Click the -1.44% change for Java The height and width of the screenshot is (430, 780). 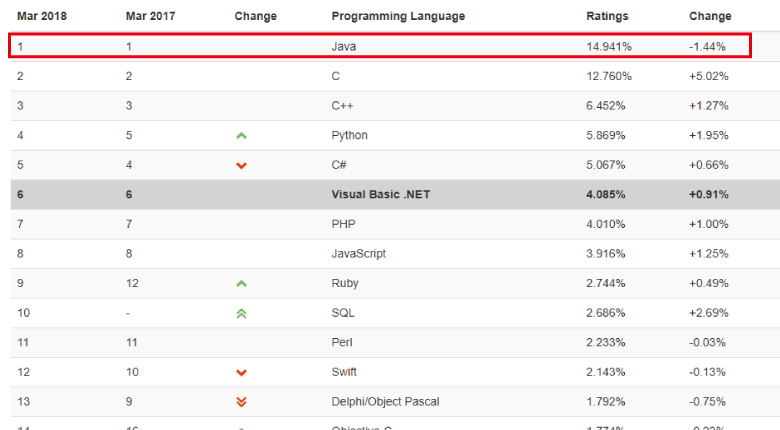click(707, 46)
